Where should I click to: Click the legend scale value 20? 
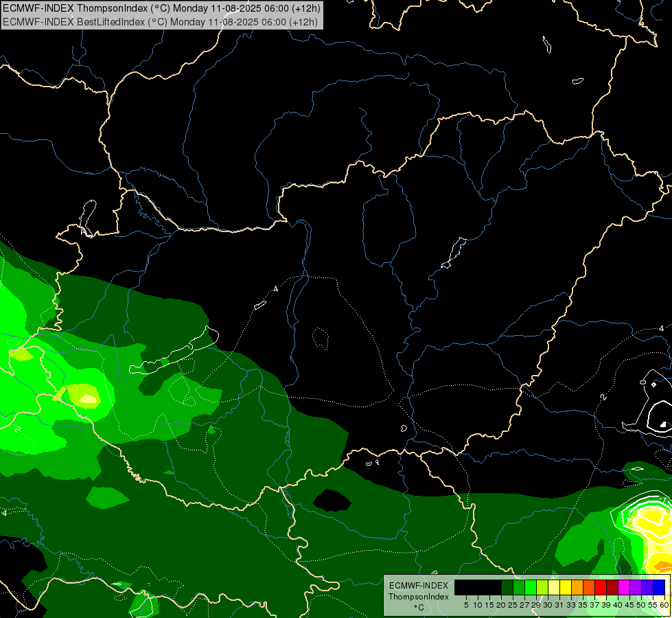tap(501, 605)
